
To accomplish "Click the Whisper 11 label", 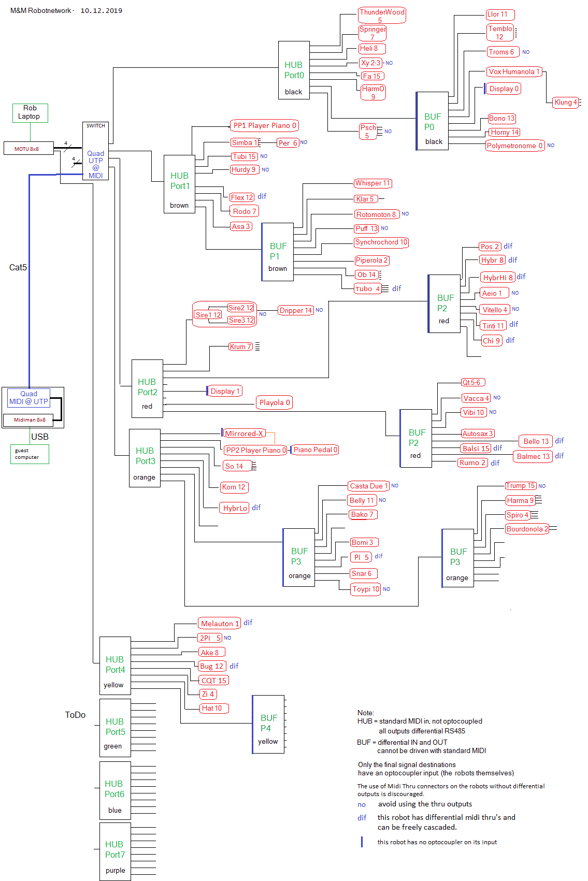I will pos(372,183).
